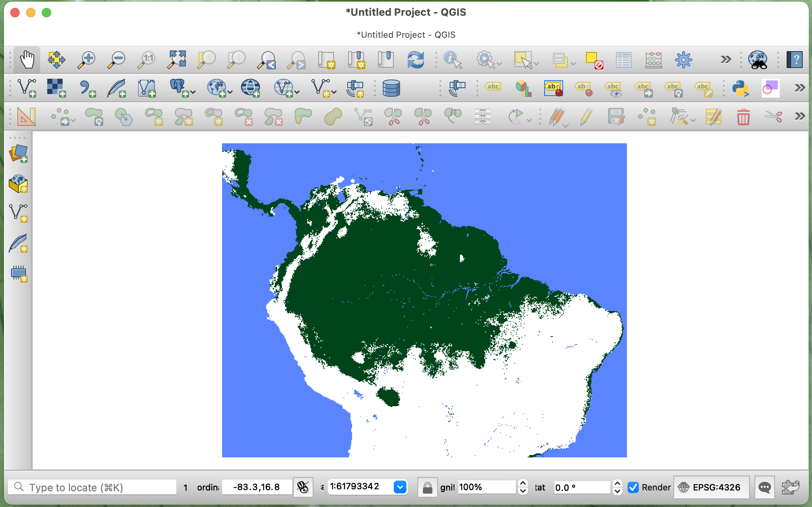
Task: Toggle mouse extents display button
Action: coord(303,487)
